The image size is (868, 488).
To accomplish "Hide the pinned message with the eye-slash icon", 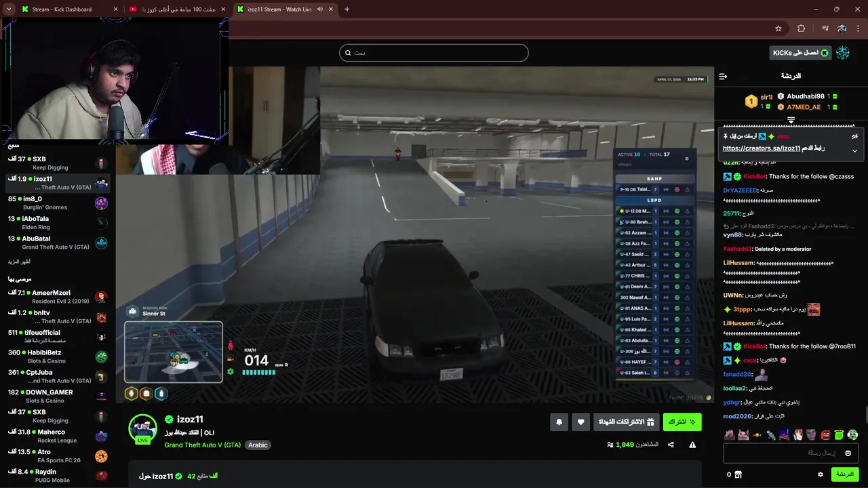I will [x=854, y=136].
